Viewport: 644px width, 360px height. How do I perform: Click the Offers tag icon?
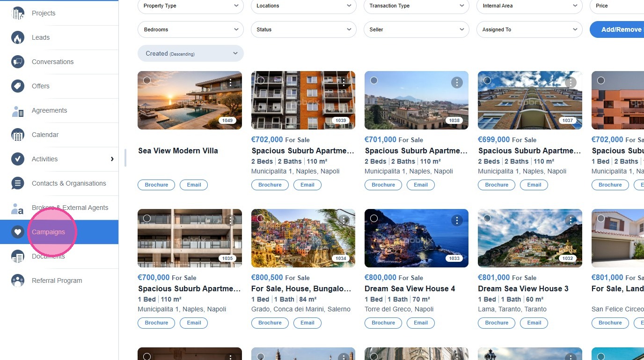click(x=18, y=86)
